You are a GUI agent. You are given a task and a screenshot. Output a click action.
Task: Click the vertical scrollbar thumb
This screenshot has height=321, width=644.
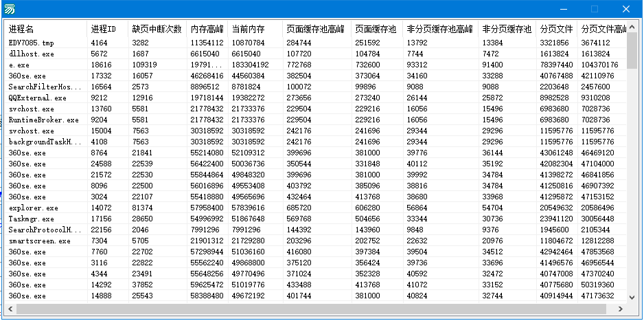632,50
